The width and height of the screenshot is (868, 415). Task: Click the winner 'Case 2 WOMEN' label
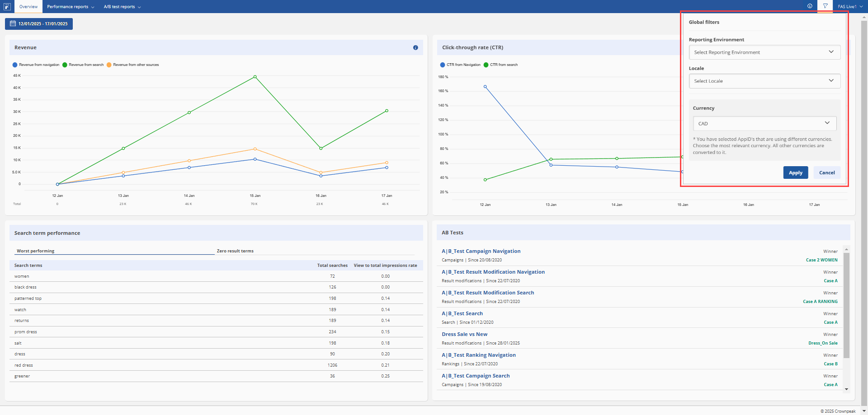tap(821, 260)
